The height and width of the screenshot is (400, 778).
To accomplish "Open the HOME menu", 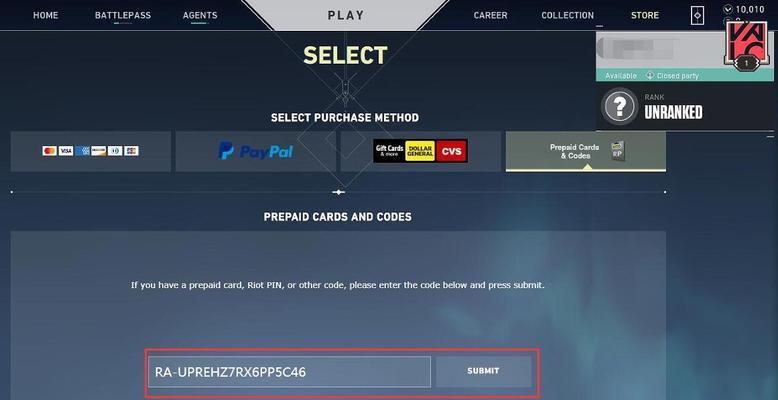I will click(46, 15).
